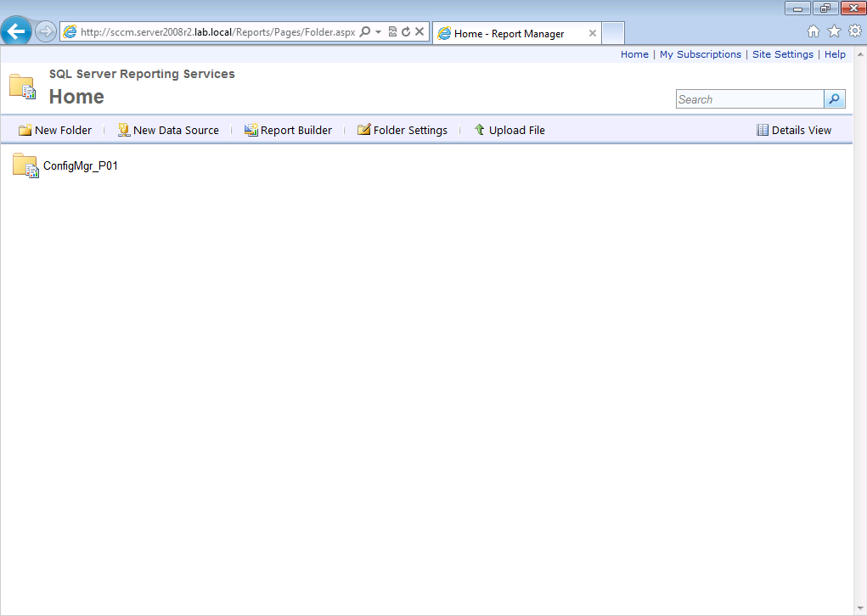Click the scrollbar up arrow

click(x=860, y=54)
